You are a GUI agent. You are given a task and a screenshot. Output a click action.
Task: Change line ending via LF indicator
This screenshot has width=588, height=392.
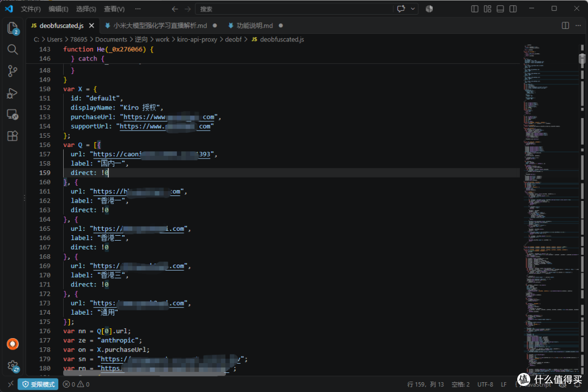point(504,384)
